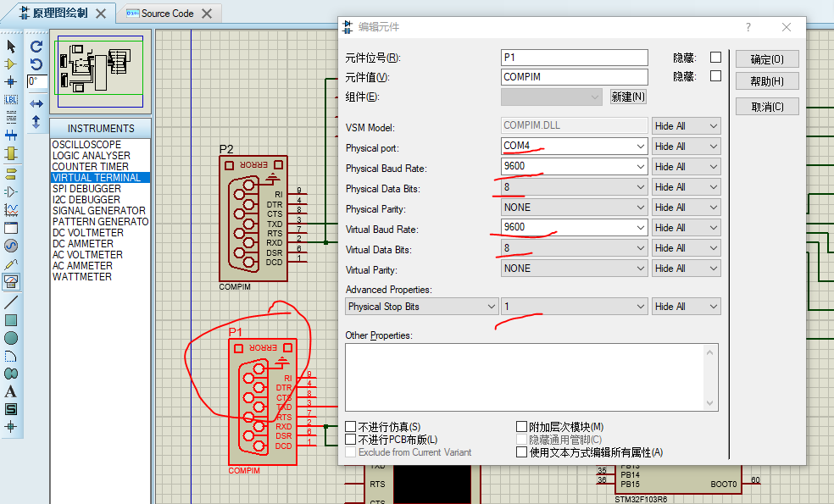
Task: Enable 不进行仿真(S) checkbox
Action: [x=351, y=426]
